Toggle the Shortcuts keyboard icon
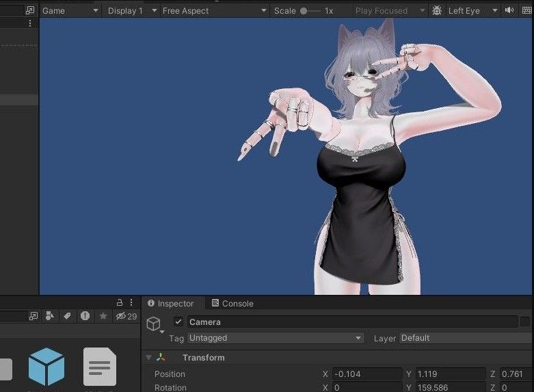This screenshot has height=392, width=534. click(x=527, y=10)
